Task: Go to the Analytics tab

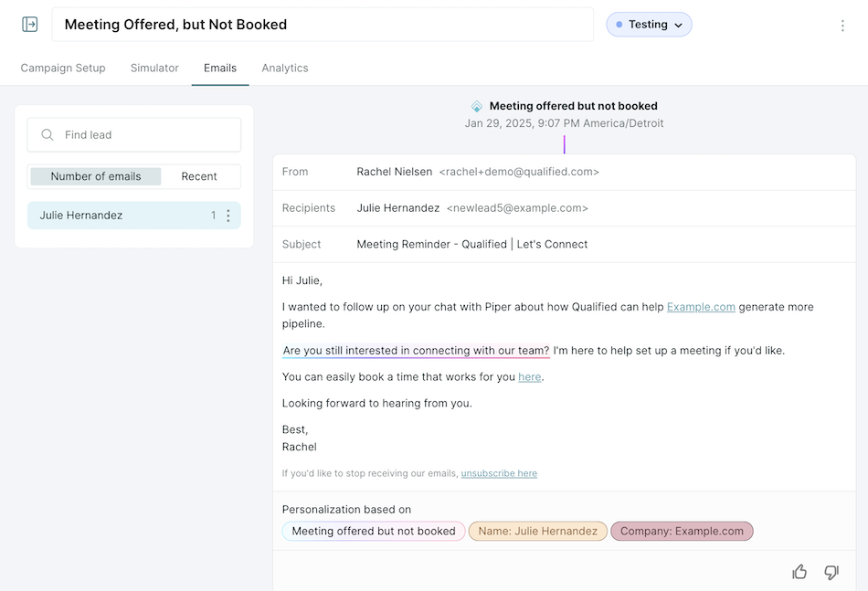Action: point(285,69)
